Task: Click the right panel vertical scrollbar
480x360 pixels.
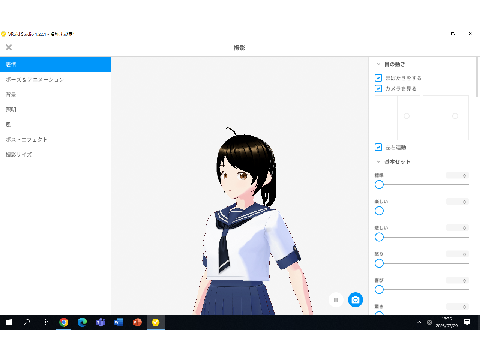Action: coord(478,77)
